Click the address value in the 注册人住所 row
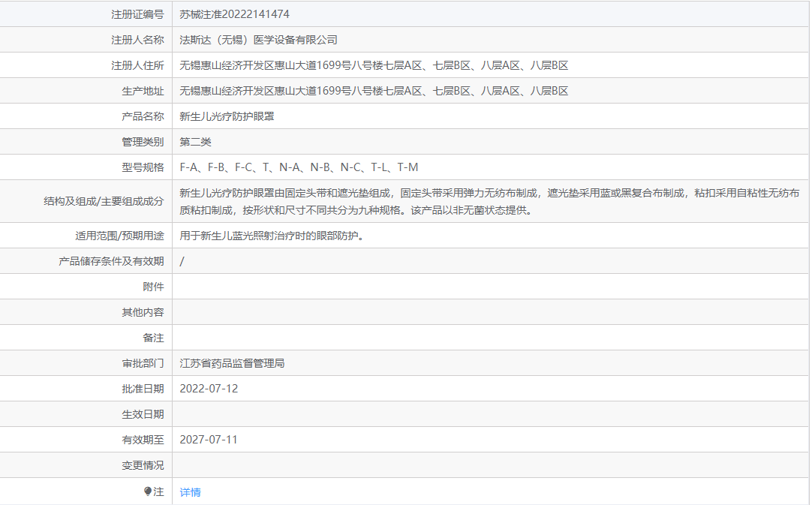 pyautogui.click(x=374, y=65)
